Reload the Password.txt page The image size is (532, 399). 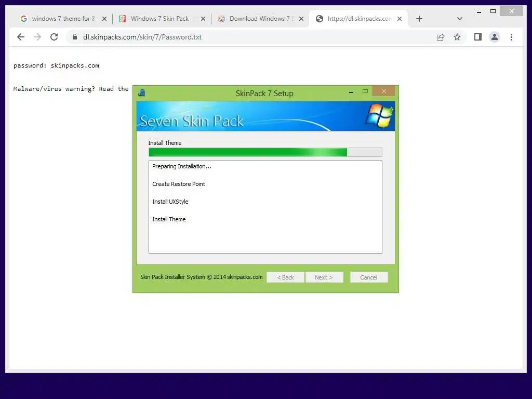coord(54,37)
